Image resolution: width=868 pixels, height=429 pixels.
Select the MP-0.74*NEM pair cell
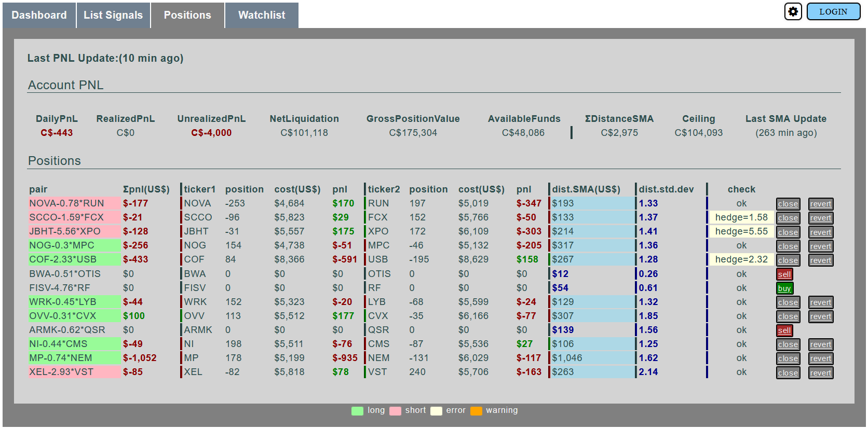coord(74,358)
